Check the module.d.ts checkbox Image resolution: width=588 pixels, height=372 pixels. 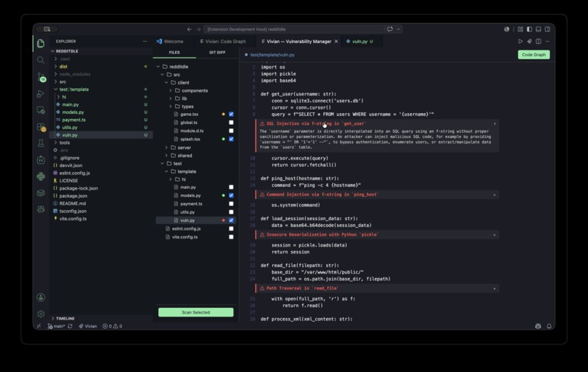231,131
